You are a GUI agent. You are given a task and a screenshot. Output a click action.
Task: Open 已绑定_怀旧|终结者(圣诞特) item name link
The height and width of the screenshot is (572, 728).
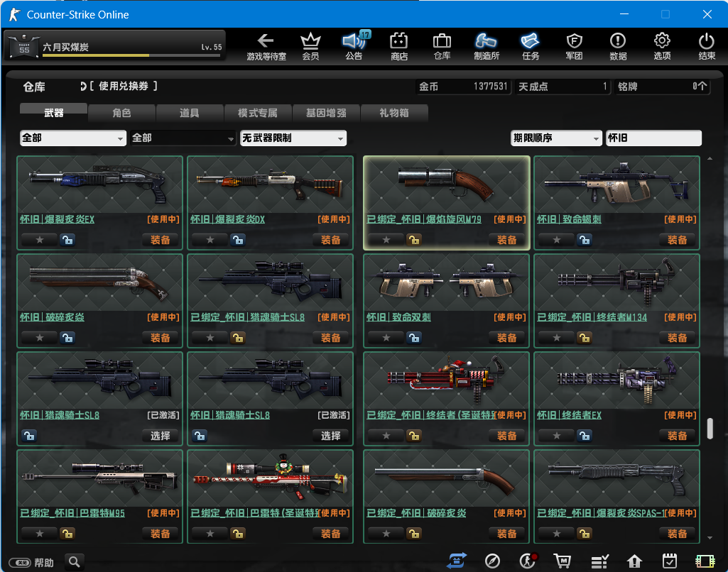pyautogui.click(x=430, y=415)
